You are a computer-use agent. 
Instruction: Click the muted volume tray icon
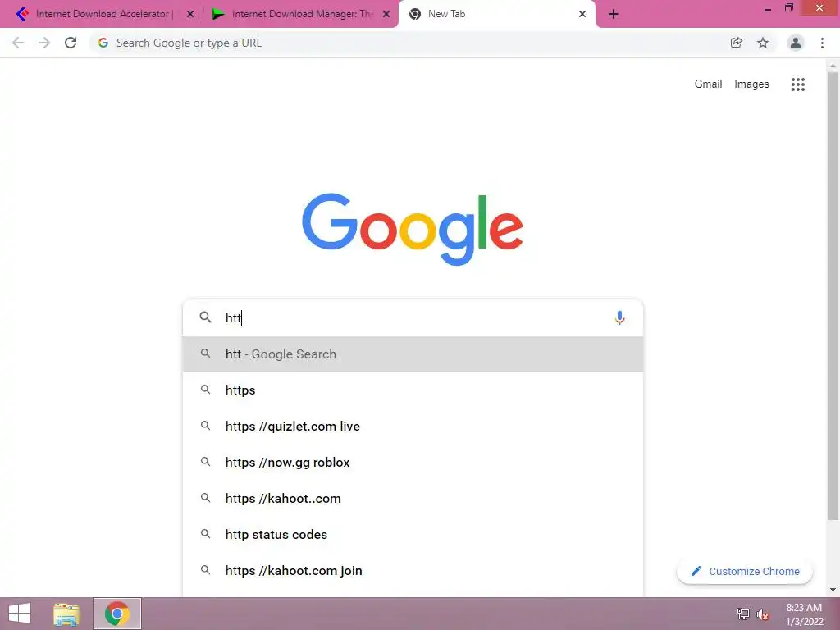(763, 614)
